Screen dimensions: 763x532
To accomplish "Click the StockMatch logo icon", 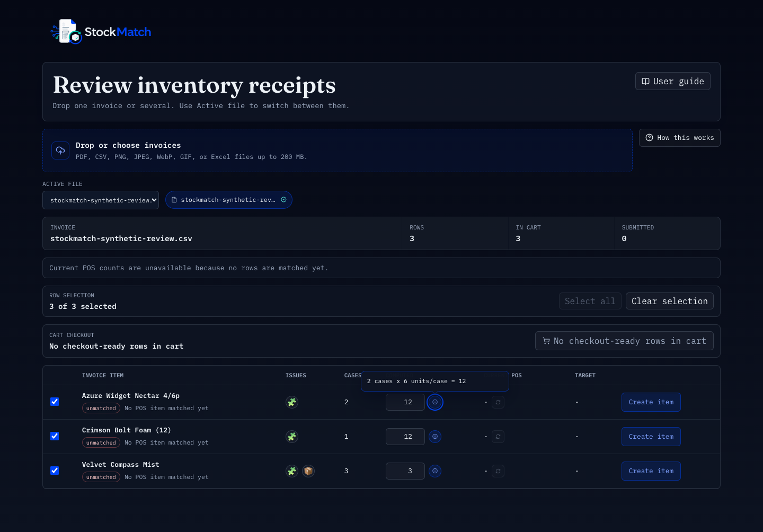I will point(66,32).
